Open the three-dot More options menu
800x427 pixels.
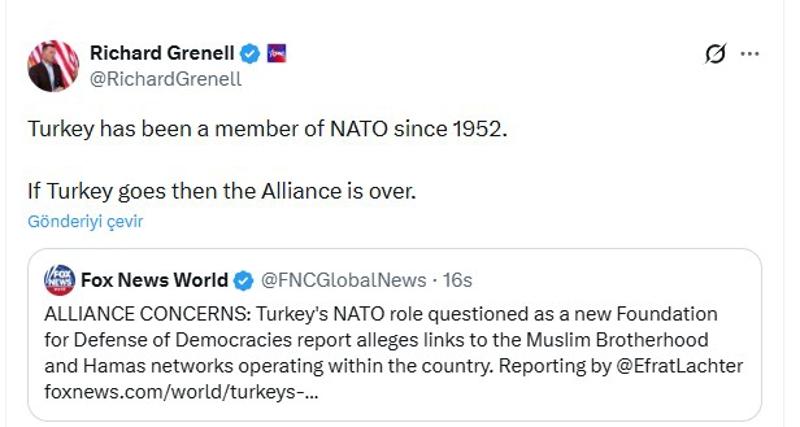(749, 55)
